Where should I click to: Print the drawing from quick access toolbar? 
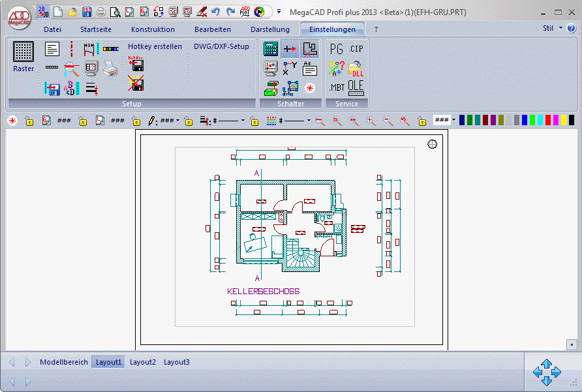coord(101,12)
